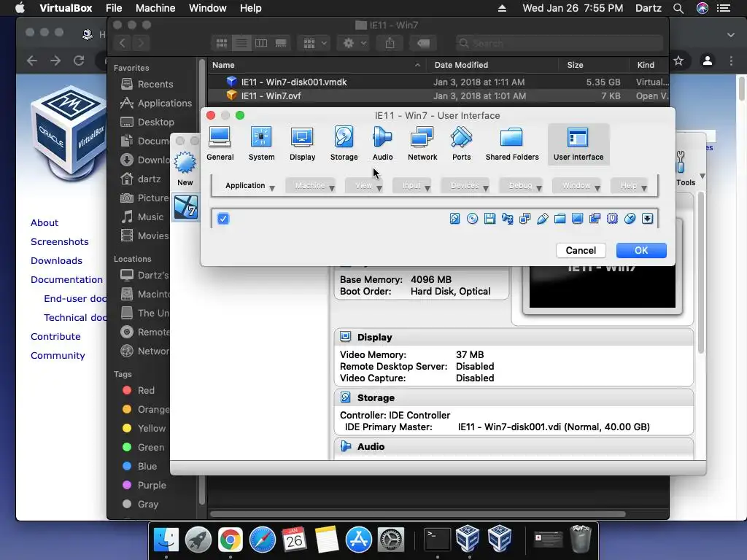Switch Finder to column view
The image size is (747, 560).
coord(261,43)
